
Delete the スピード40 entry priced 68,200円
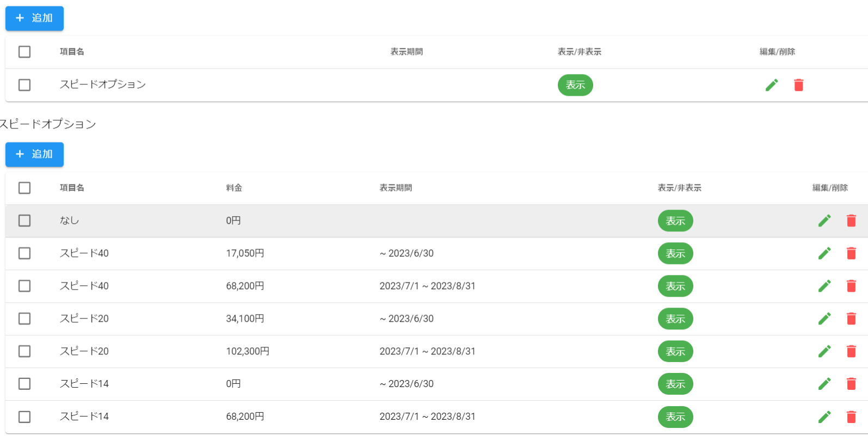[851, 286]
